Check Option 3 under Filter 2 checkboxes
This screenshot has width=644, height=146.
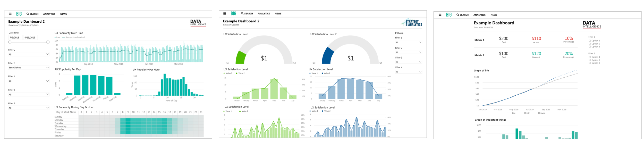(590, 63)
